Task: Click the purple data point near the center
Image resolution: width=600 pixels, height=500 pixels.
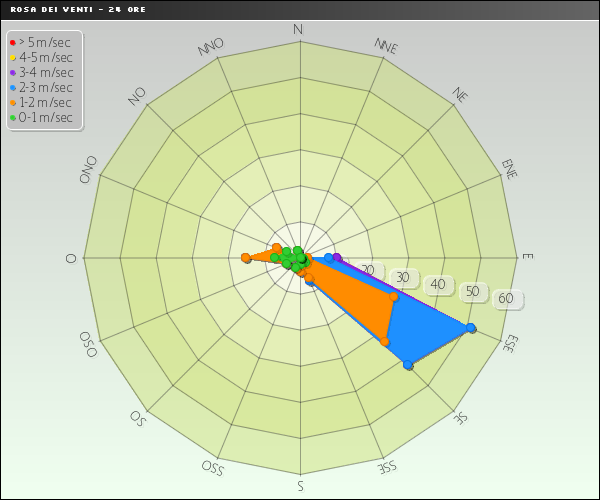Action: [x=337, y=258]
